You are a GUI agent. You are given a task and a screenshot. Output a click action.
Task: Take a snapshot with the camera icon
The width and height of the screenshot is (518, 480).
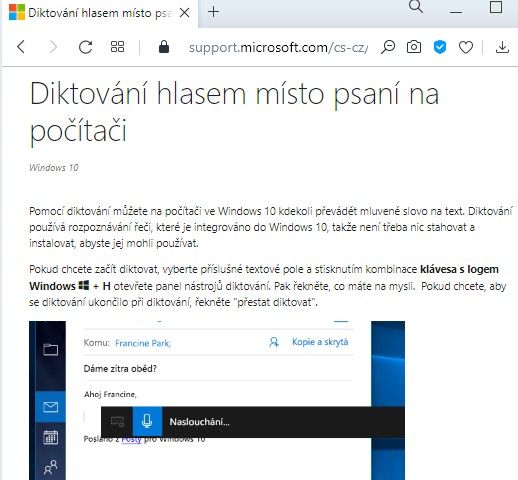click(414, 47)
